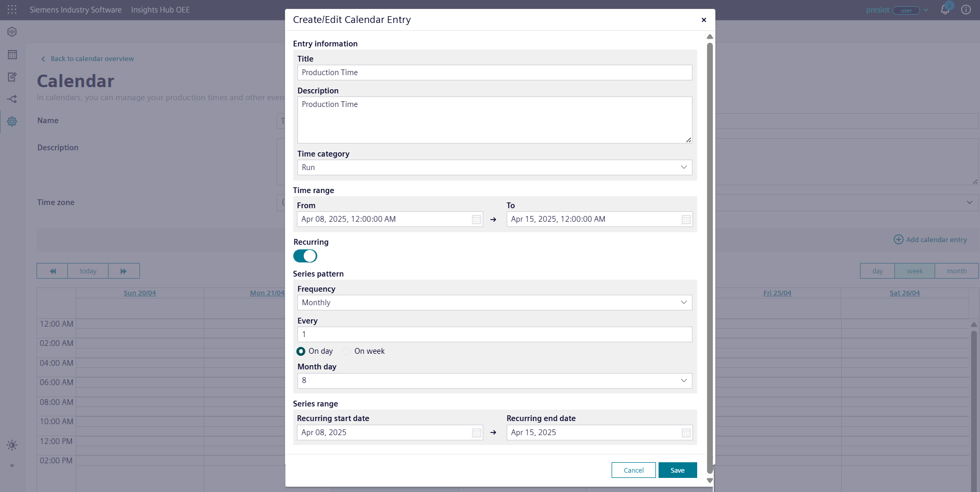Click the Every interval input field

click(495, 334)
